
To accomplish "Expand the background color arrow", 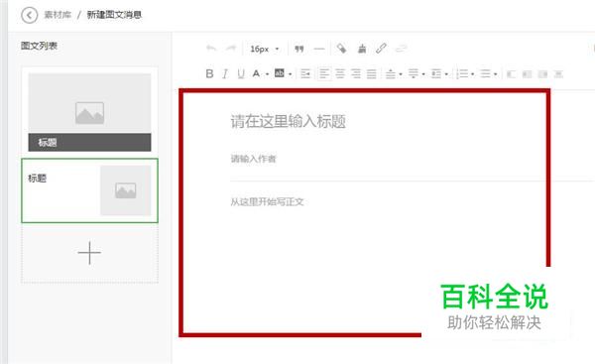I will [290, 74].
